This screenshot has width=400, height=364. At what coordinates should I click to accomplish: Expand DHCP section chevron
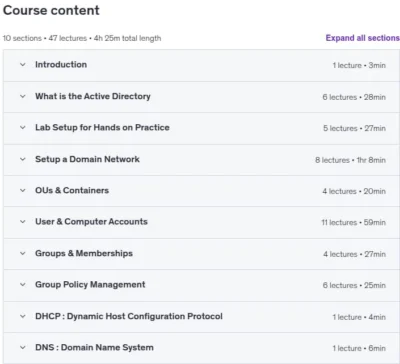[23, 316]
